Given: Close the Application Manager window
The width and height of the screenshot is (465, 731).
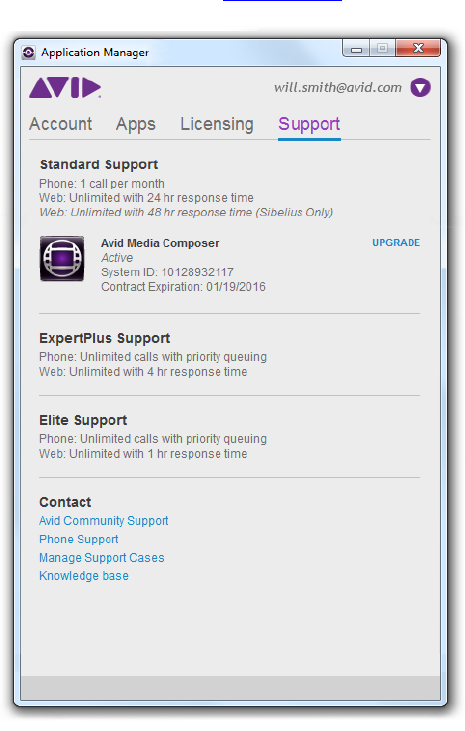Looking at the screenshot, I should click(418, 48).
